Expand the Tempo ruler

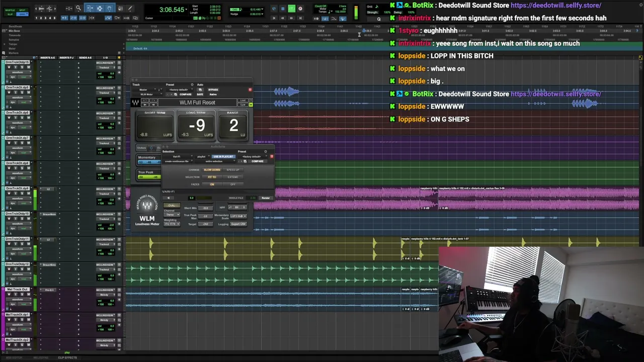click(x=4, y=44)
